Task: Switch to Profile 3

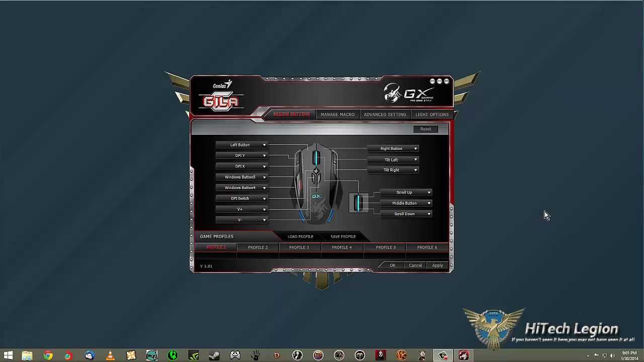Action: (x=299, y=247)
